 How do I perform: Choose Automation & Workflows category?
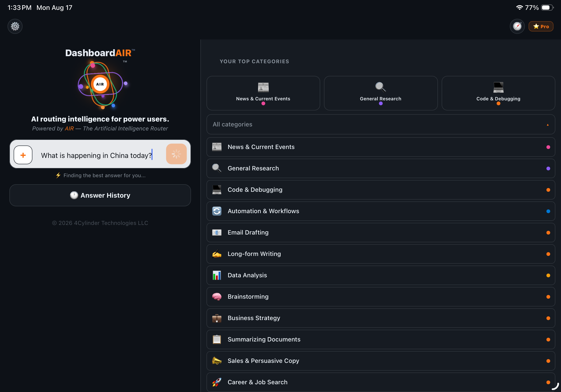381,211
